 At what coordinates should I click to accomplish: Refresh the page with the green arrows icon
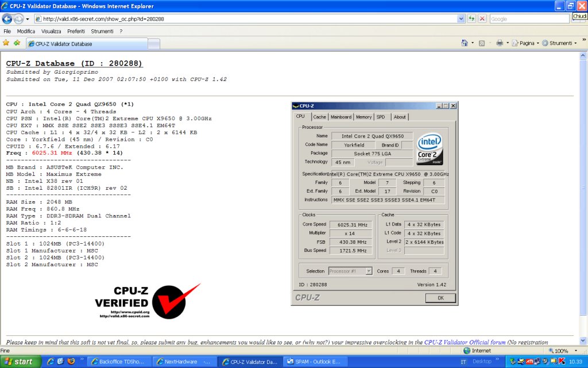click(471, 19)
